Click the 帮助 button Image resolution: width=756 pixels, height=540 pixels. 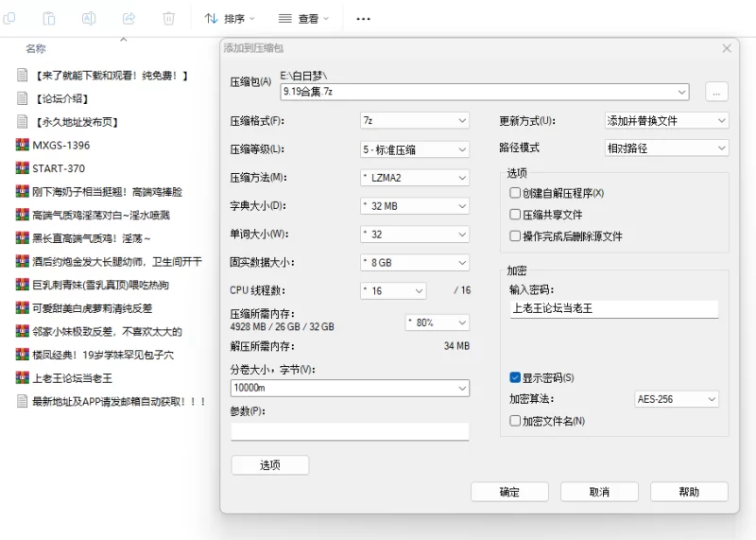[x=689, y=492]
